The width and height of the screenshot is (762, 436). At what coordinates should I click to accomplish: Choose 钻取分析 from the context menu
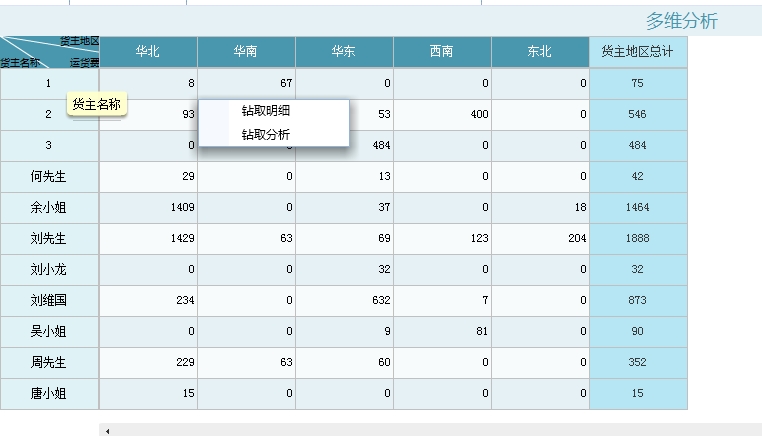pyautogui.click(x=265, y=134)
